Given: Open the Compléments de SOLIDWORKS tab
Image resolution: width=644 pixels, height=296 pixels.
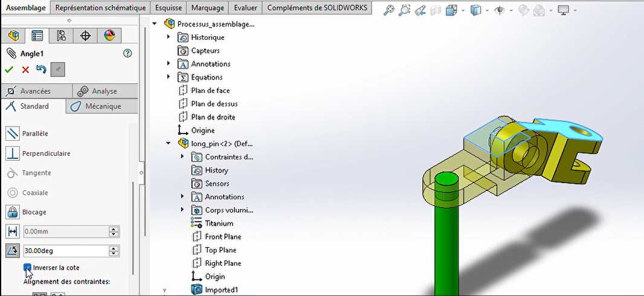Looking at the screenshot, I should (317, 7).
